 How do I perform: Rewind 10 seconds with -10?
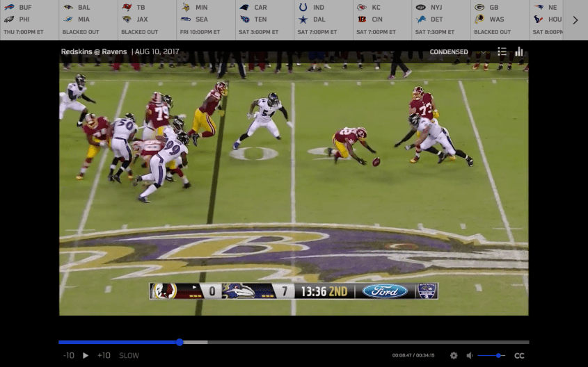click(68, 355)
